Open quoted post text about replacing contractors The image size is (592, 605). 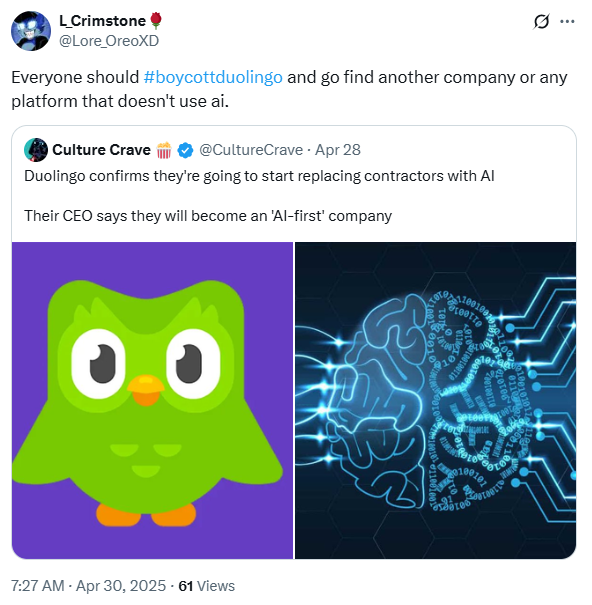point(259,176)
